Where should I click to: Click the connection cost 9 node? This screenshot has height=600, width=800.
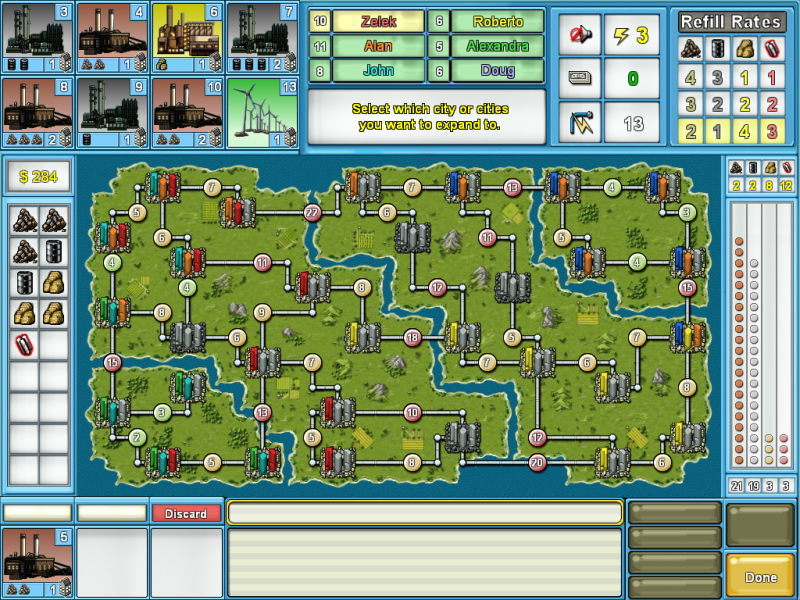click(x=262, y=312)
